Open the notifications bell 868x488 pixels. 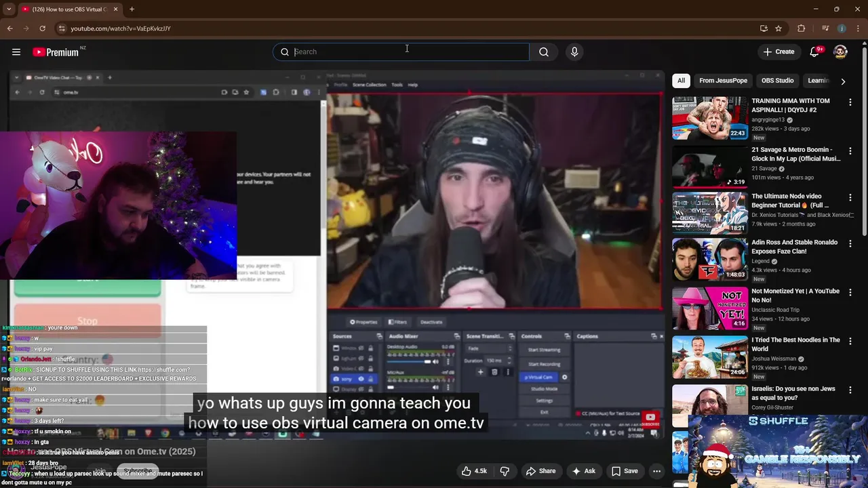(815, 52)
